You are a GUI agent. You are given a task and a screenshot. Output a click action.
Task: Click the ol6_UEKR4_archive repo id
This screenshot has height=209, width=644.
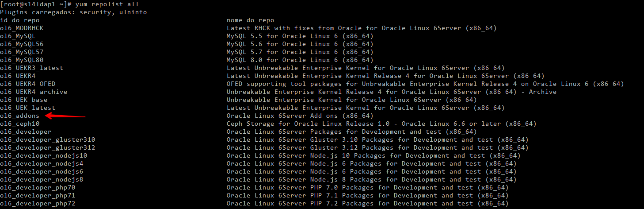[x=34, y=92]
